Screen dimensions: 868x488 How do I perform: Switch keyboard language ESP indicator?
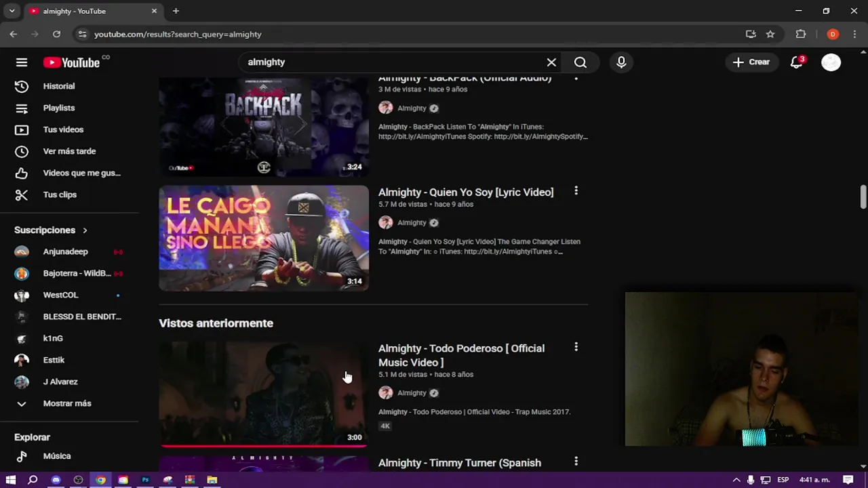click(x=783, y=480)
